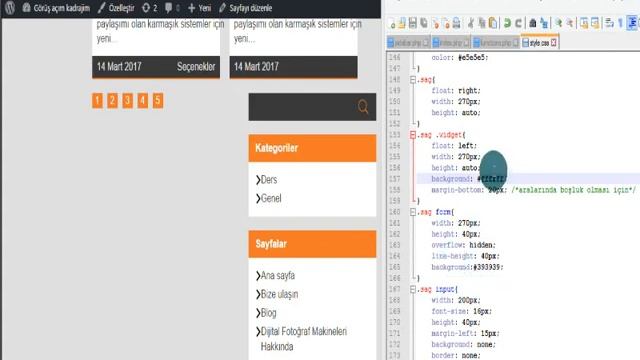Open Find with the binoculars icon
The width and height of the screenshot is (640, 360).
coord(533,23)
